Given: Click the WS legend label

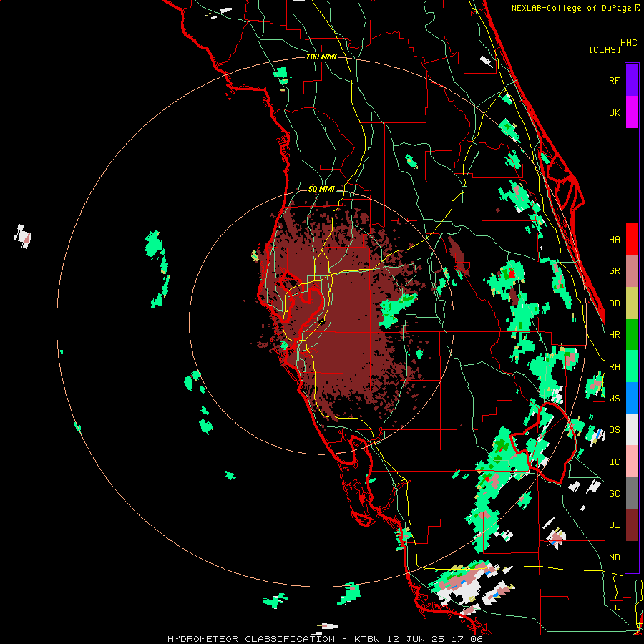Looking at the screenshot, I should [614, 398].
